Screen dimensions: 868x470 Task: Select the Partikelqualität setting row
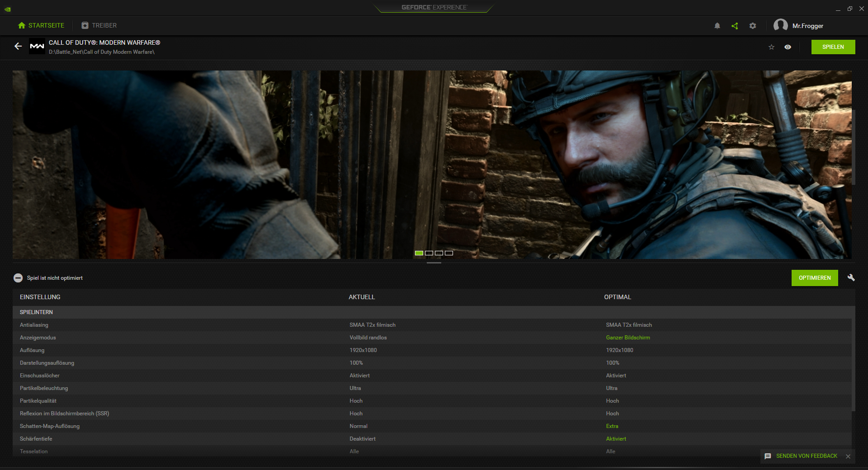(x=432, y=401)
